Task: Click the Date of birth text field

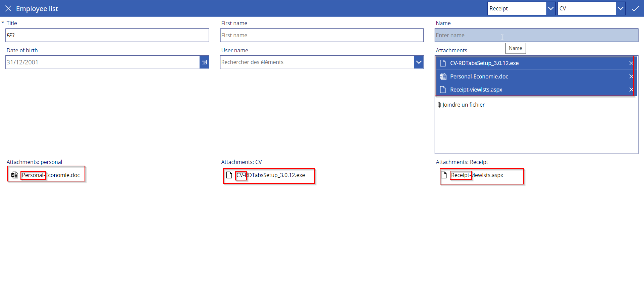Action: [x=102, y=62]
